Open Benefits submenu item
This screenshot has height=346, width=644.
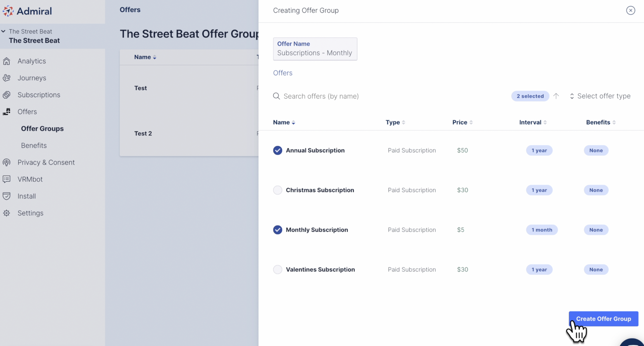[x=34, y=145]
